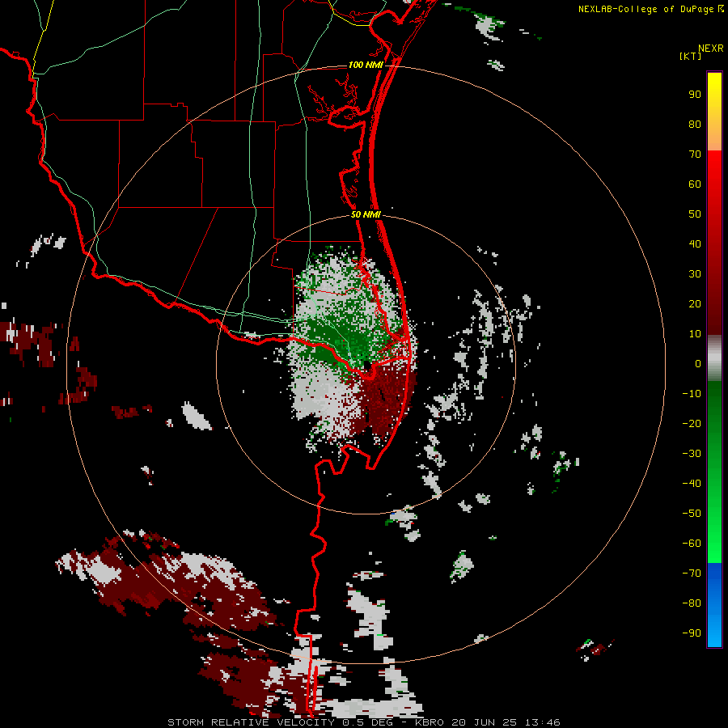The height and width of the screenshot is (728, 728).
Task: Click the positive 50 knot scale label
Action: click(x=695, y=214)
